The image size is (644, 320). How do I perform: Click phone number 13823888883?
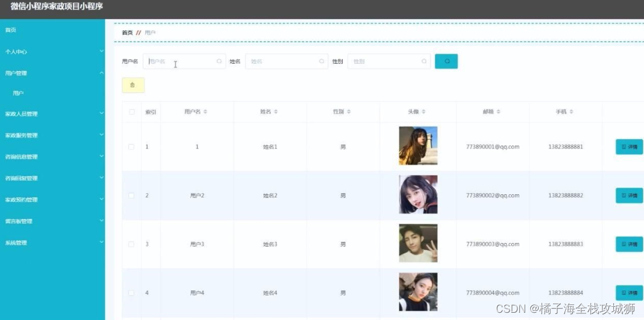click(566, 244)
